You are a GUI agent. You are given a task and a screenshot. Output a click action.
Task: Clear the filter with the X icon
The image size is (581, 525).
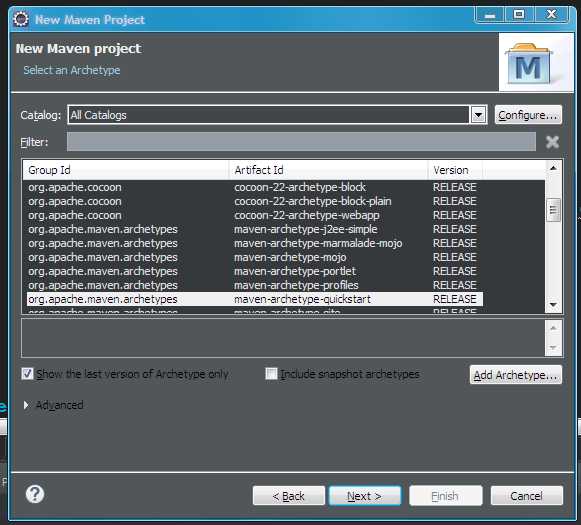[552, 142]
